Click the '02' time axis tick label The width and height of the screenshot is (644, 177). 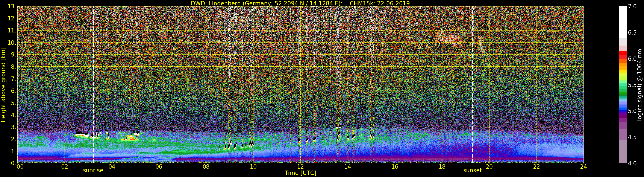65,167
